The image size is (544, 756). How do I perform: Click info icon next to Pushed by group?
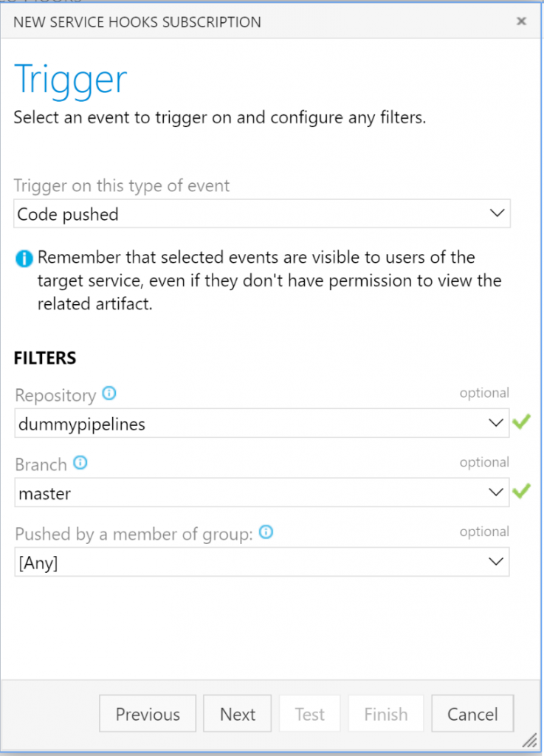pos(266,532)
